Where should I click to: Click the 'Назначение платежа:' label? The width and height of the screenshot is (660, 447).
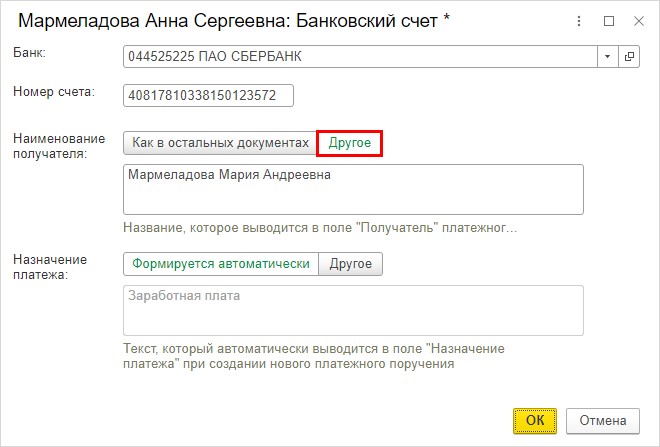(50, 267)
